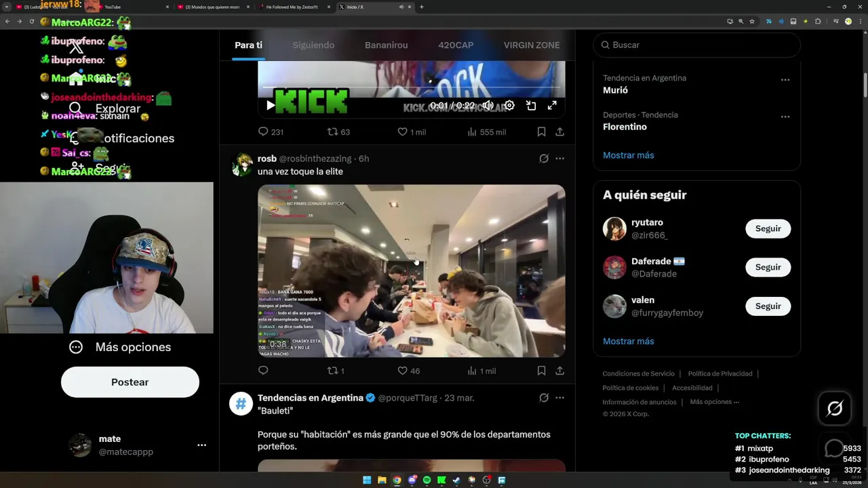The width and height of the screenshot is (868, 488).
Task: Open rosb username link
Action: click(267, 159)
